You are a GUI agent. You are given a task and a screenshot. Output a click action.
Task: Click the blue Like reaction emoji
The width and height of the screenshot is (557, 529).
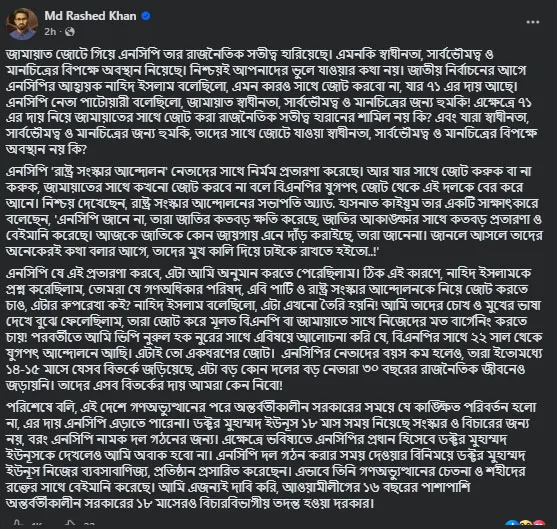click(x=512, y=525)
